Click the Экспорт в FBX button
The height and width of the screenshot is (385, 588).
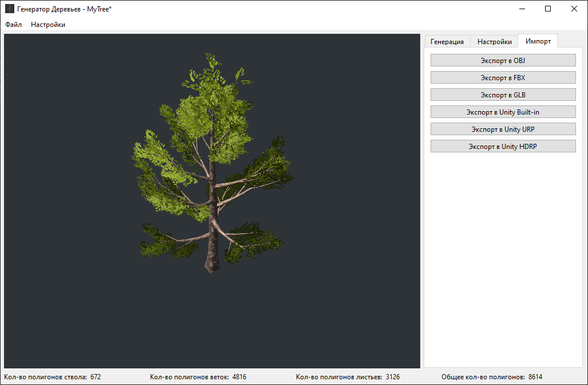point(503,78)
